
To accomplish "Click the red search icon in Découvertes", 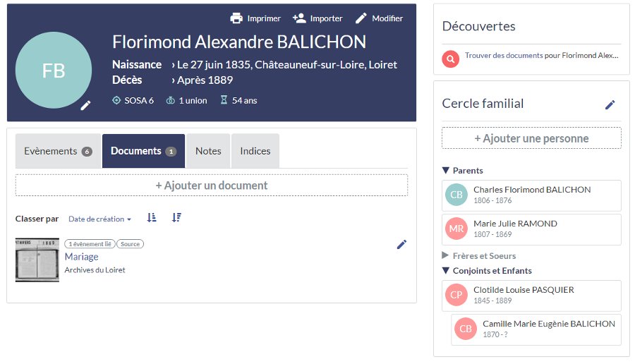I will [450, 59].
